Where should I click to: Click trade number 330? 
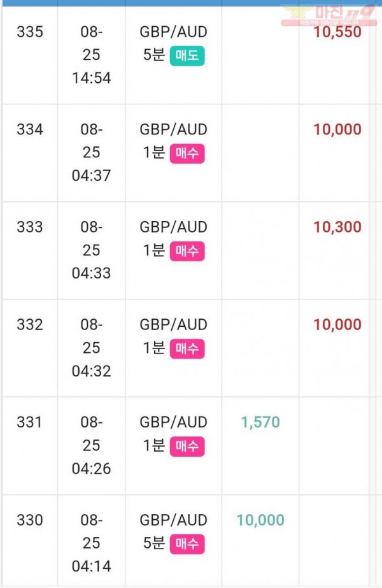click(30, 520)
